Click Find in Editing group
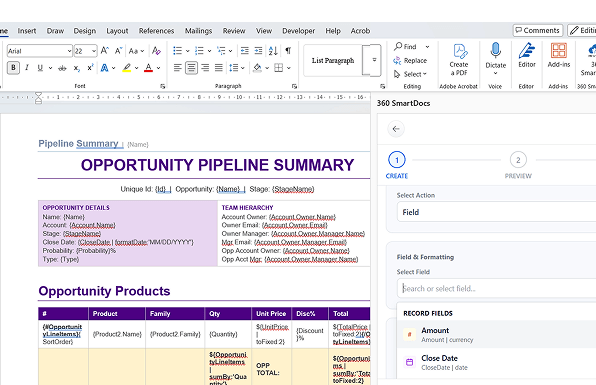Screen dimensions: 596x385 point(406,46)
